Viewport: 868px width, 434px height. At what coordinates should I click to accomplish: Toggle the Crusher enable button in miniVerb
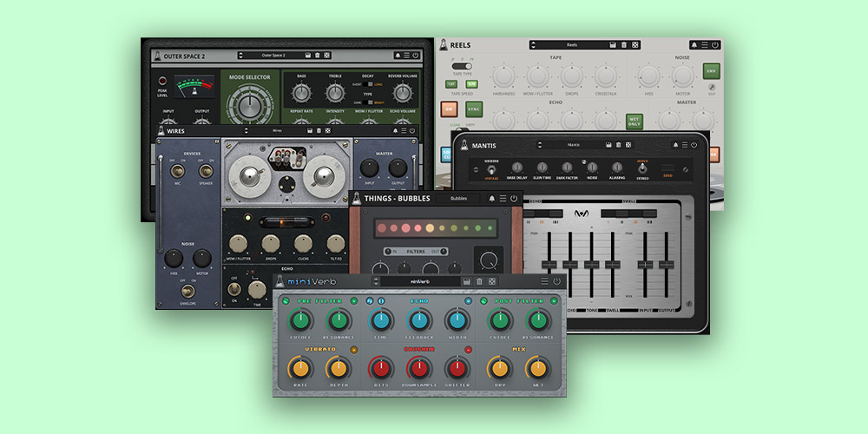pos(468,349)
